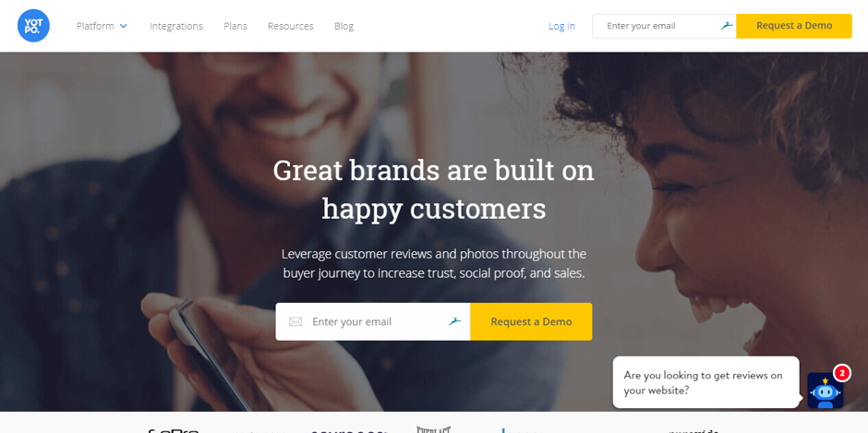Screen dimensions: 868x433
Task: Click the header Request a Demo button
Action: (794, 26)
